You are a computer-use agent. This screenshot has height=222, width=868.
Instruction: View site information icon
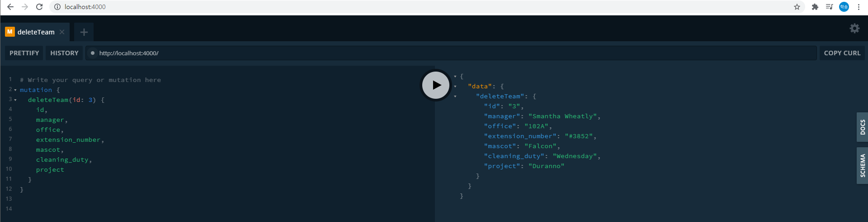point(57,7)
